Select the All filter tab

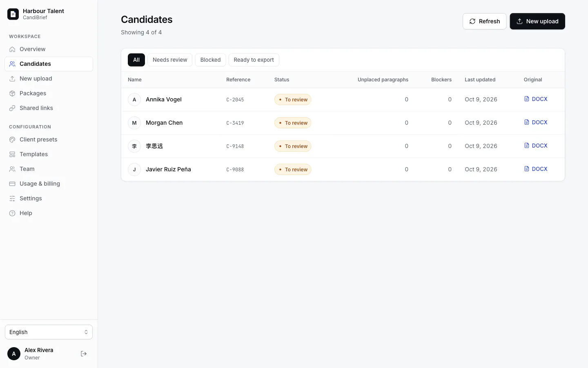[136, 60]
